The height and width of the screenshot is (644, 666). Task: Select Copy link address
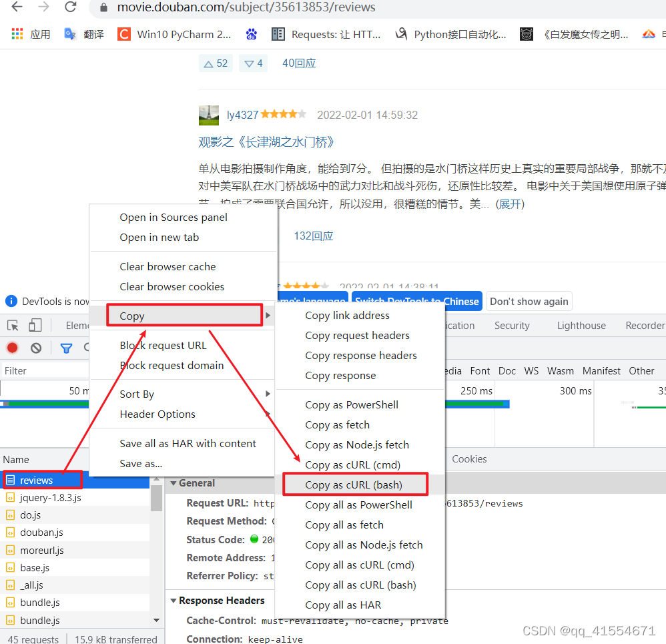tap(360, 316)
